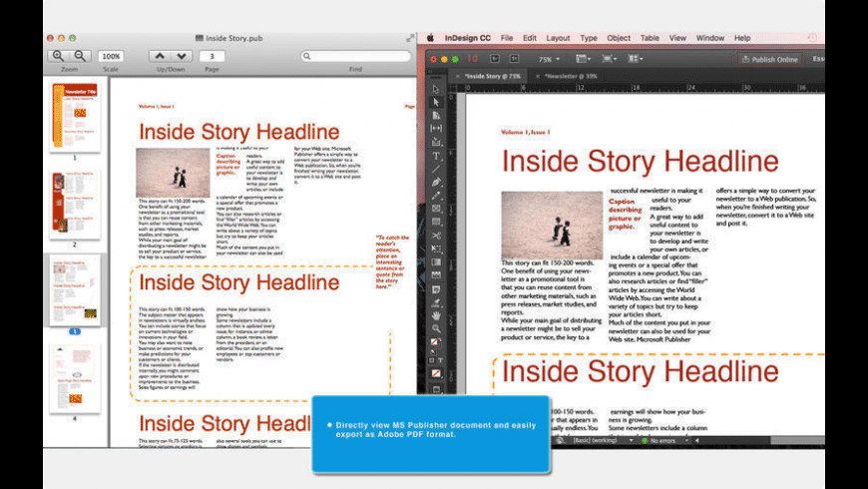
Task: Select the Eyedropper tool
Action: coord(436,302)
